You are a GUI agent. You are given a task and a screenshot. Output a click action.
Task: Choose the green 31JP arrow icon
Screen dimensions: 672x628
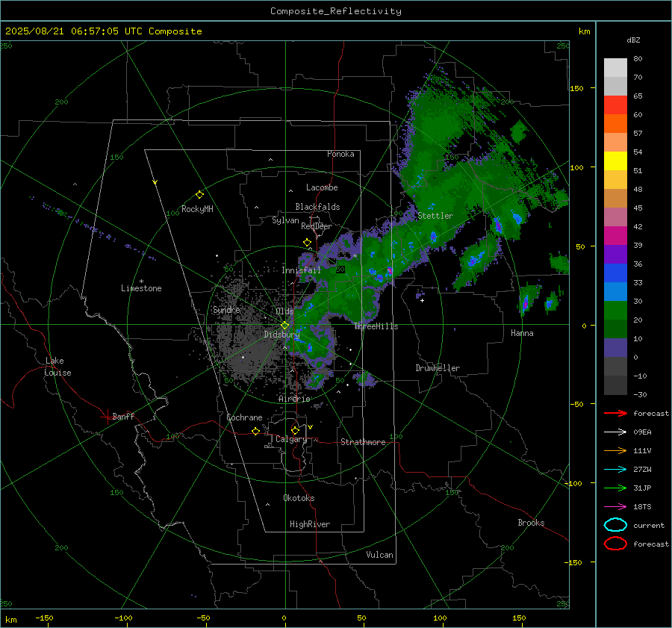[615, 488]
